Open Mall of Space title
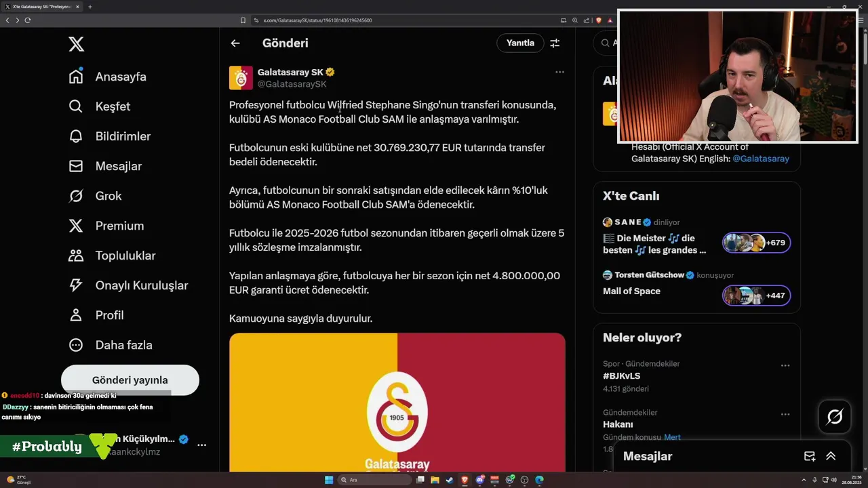This screenshot has width=868, height=488. (631, 291)
